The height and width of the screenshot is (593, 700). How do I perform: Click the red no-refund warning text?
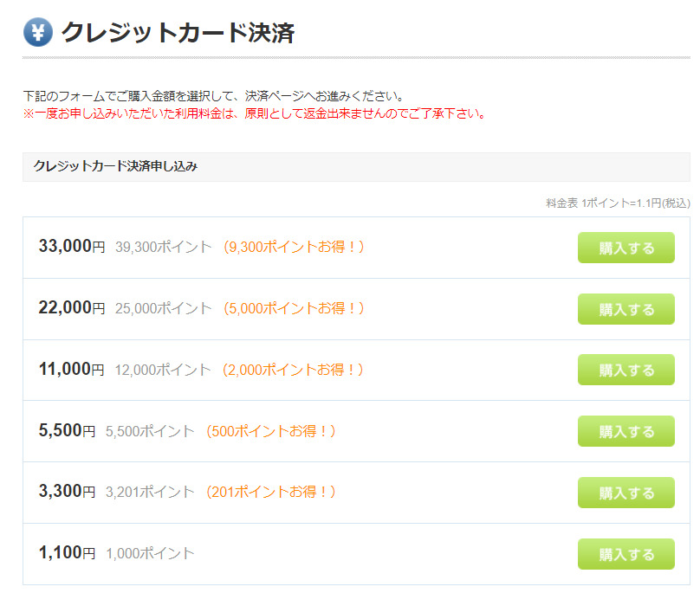(255, 113)
